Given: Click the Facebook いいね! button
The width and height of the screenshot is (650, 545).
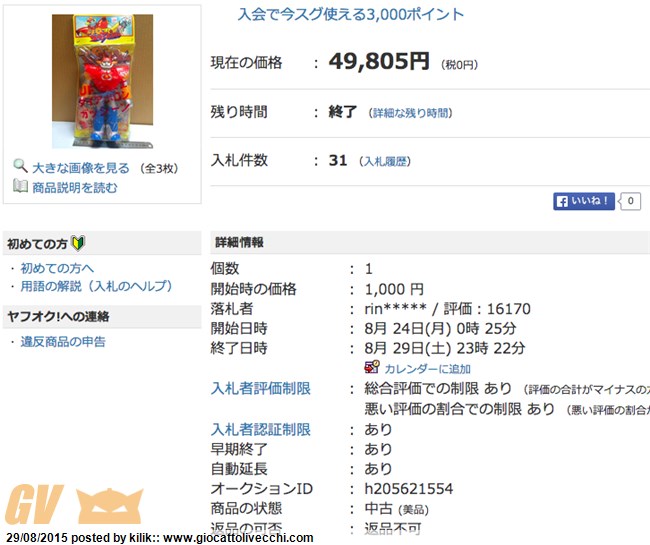Looking at the screenshot, I should (x=584, y=201).
